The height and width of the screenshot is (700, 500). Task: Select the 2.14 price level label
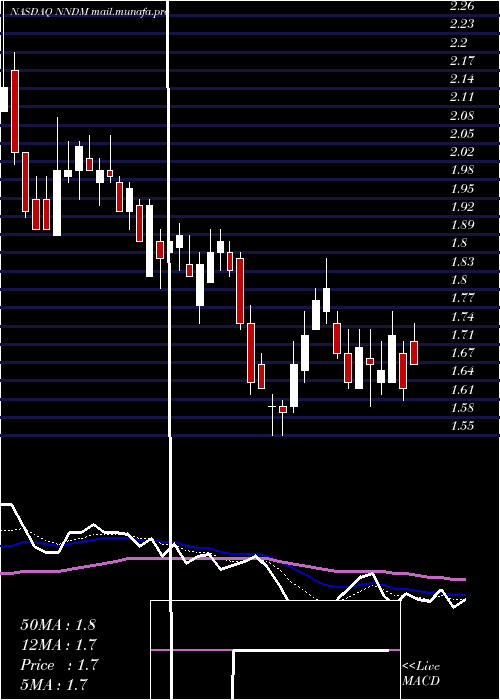(x=462, y=79)
